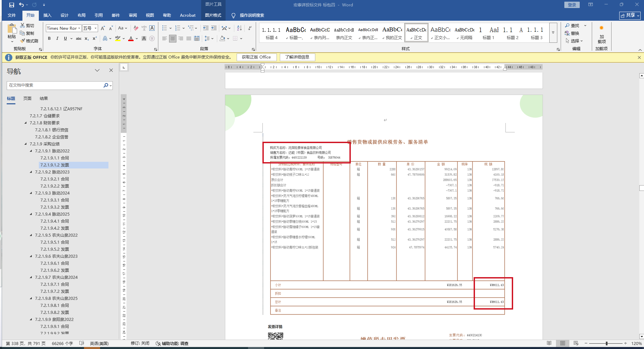The width and height of the screenshot is (644, 349).
Task: Open text effects (outlined A) icon
Action: pyautogui.click(x=105, y=38)
